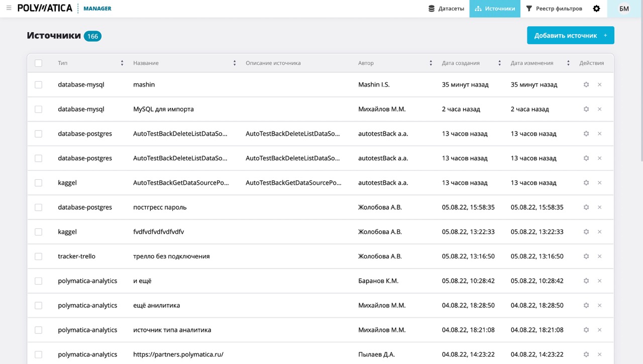The width and height of the screenshot is (643, 364).
Task: Delete источник типа аналитика source
Action: coord(599,330)
